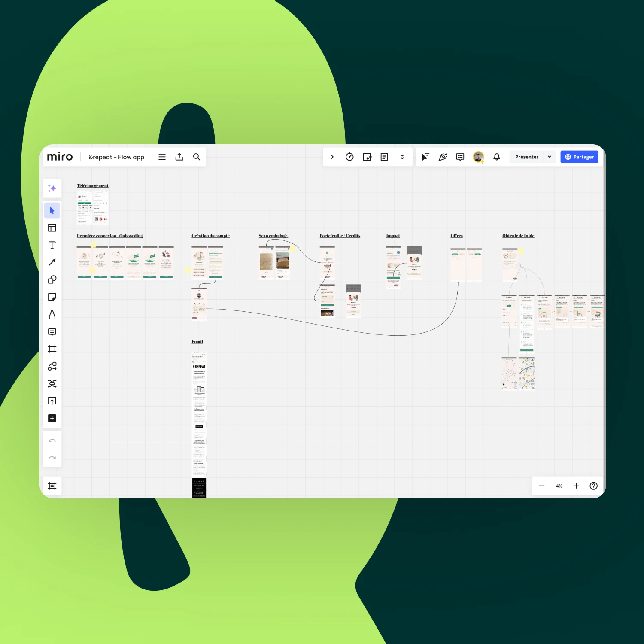The height and width of the screenshot is (644, 644).
Task: Expand collapsed toolbar with right chevron
Action: 332,157
